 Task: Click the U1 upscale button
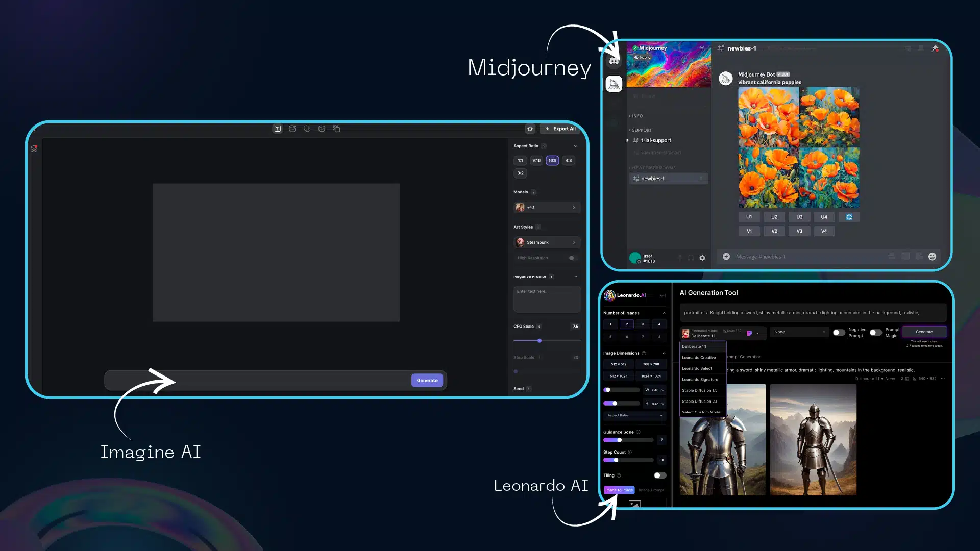pyautogui.click(x=749, y=217)
